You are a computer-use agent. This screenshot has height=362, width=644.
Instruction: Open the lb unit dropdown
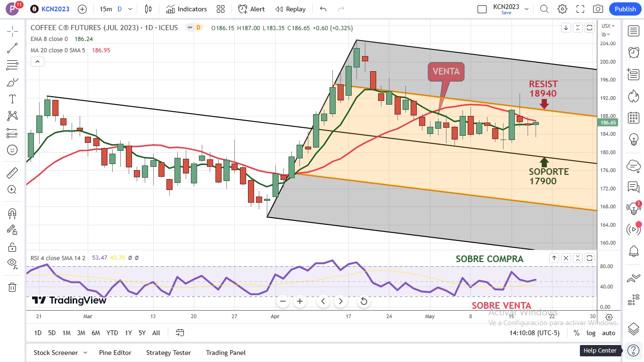605,34
